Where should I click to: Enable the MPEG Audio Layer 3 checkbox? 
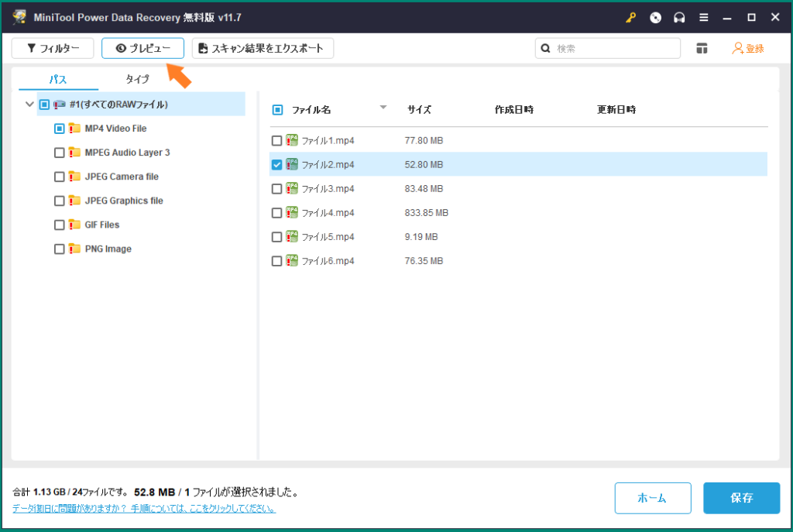click(x=58, y=153)
